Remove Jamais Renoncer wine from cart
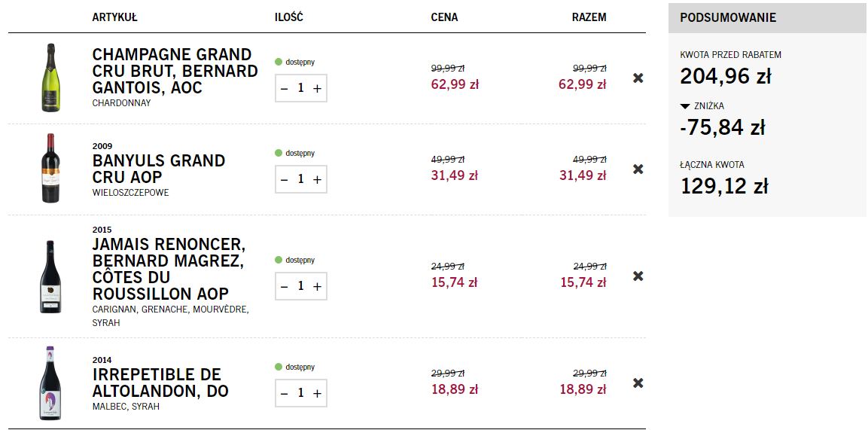 coord(638,276)
